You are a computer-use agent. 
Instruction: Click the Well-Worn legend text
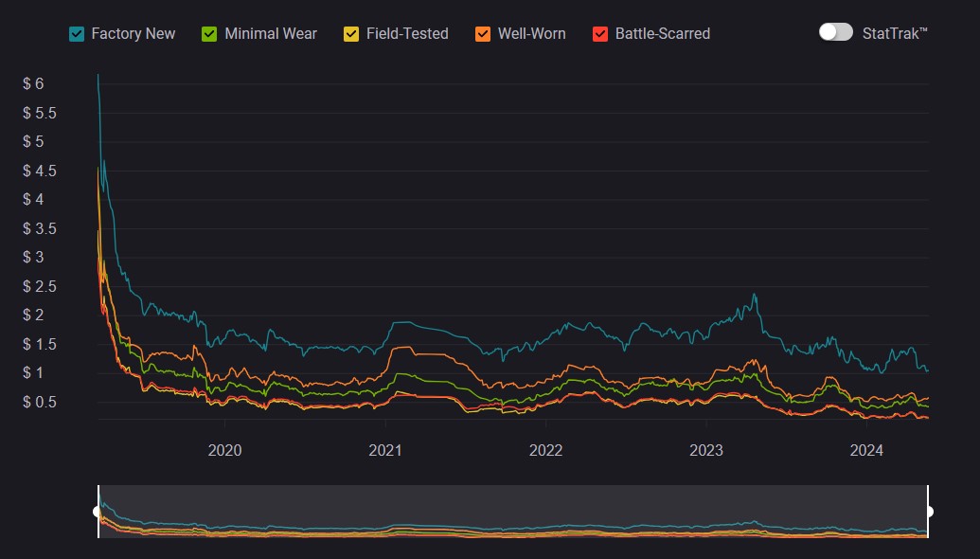click(x=531, y=34)
